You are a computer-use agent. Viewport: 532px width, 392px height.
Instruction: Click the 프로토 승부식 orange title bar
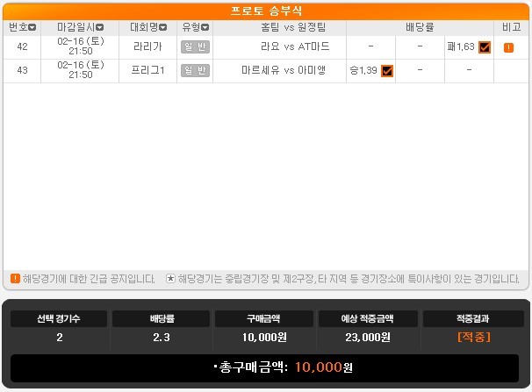266,11
